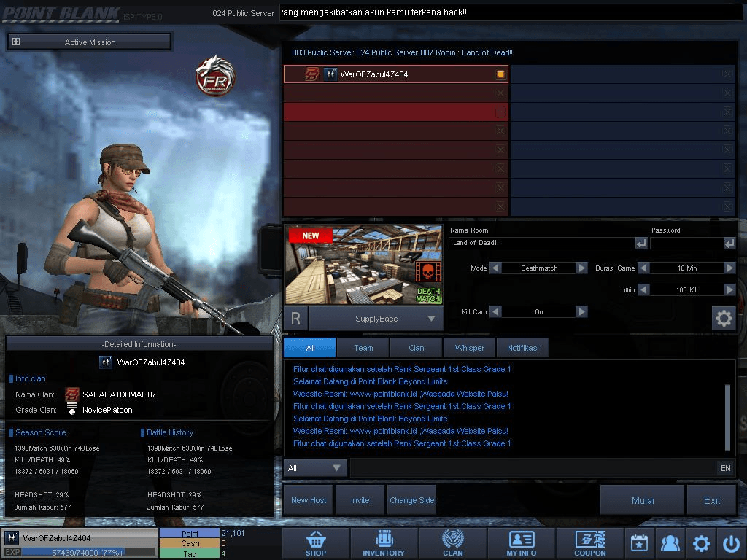Click rank icon in bottom status bar

[x=12, y=538]
